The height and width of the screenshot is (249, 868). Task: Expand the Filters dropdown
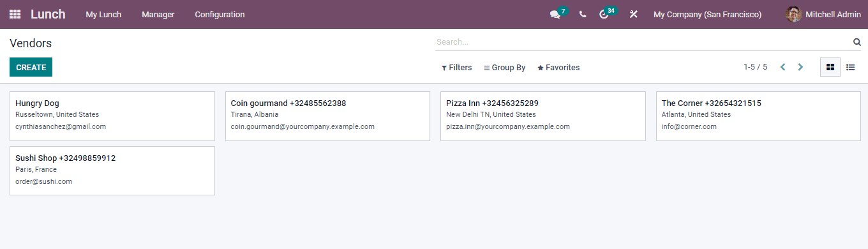point(457,68)
